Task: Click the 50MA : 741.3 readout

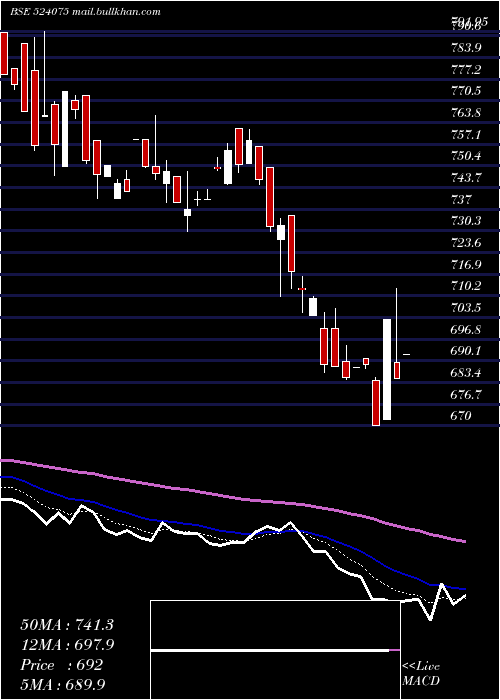Action: pyautogui.click(x=67, y=625)
